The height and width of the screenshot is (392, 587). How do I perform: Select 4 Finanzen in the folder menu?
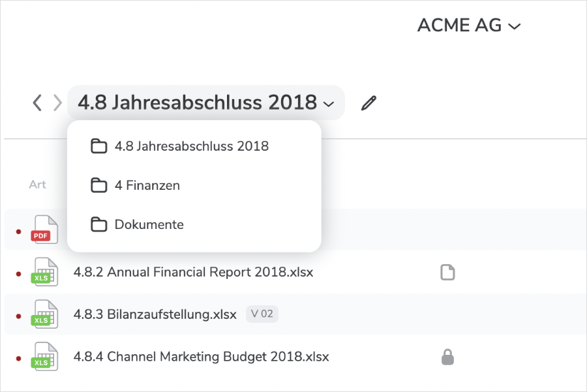click(147, 186)
